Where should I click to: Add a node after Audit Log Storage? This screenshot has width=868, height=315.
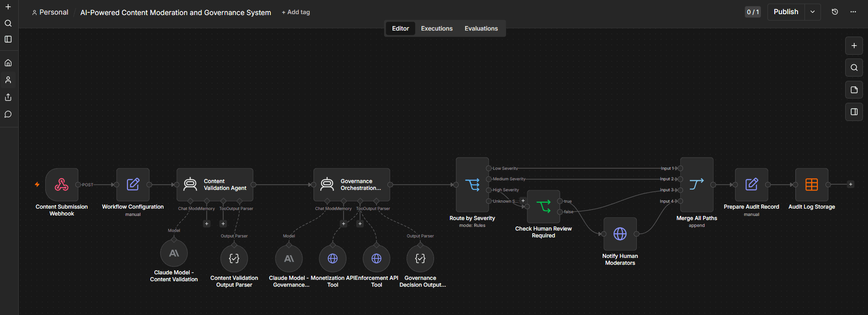coord(850,184)
